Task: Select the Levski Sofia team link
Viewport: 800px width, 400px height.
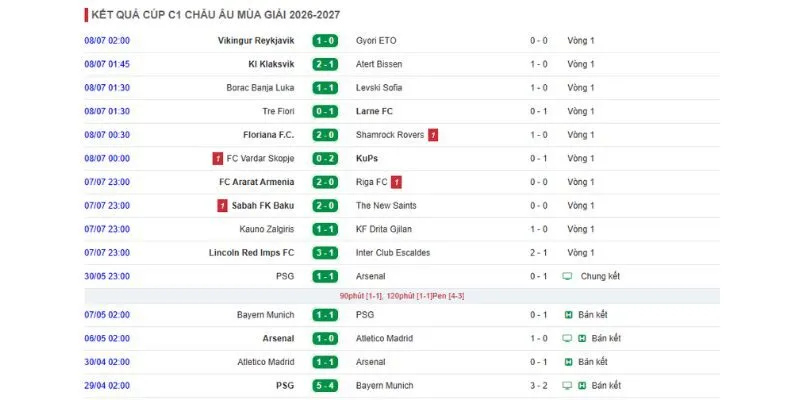Action: click(x=379, y=87)
